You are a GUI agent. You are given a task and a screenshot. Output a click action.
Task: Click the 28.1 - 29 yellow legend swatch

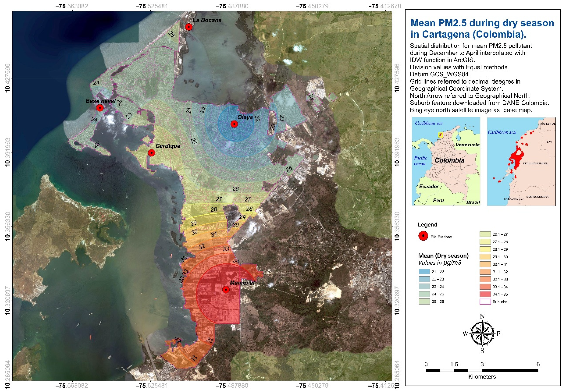point(485,249)
